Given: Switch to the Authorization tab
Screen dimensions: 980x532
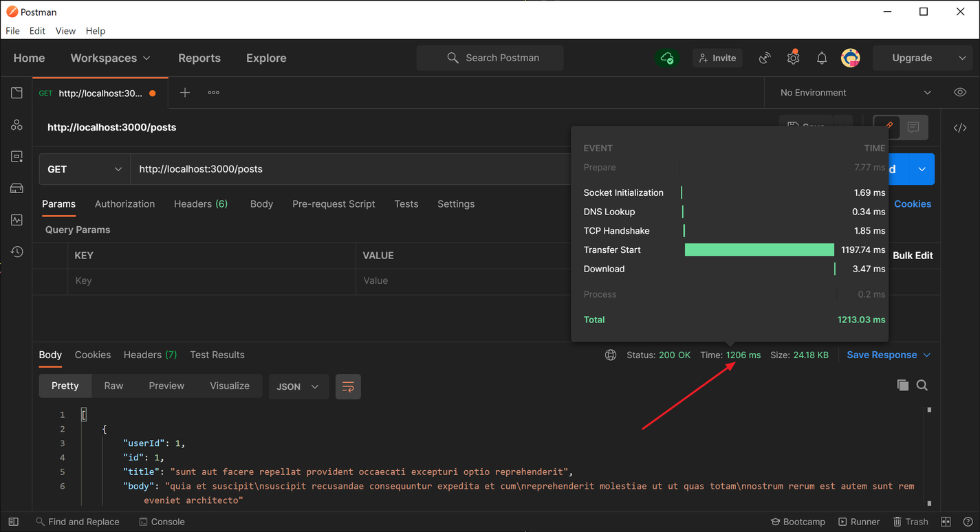Looking at the screenshot, I should (x=124, y=204).
